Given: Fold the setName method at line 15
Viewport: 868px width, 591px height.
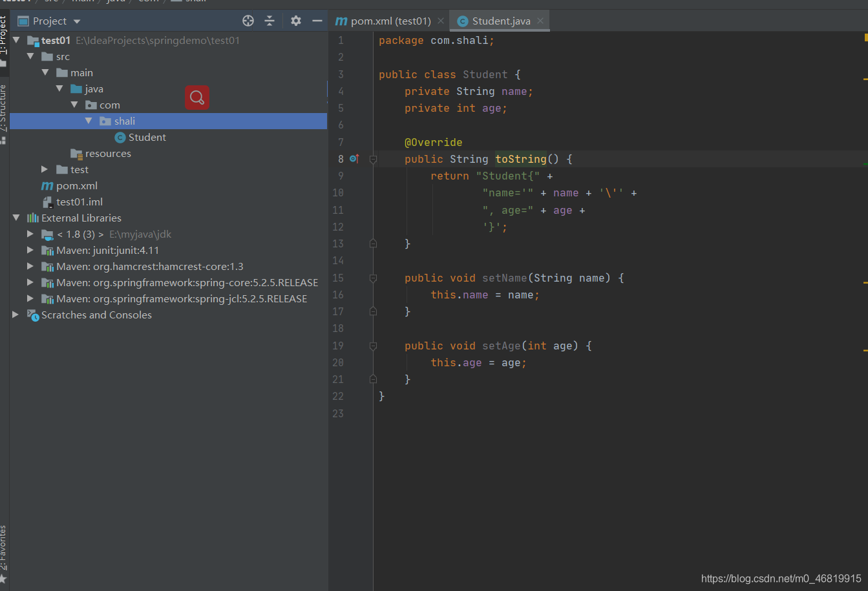Looking at the screenshot, I should coord(373,278).
